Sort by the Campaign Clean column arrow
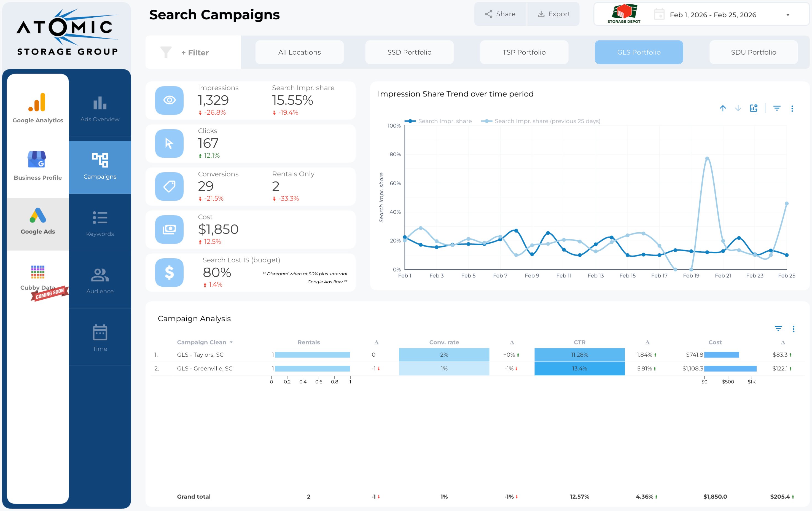 [231, 342]
